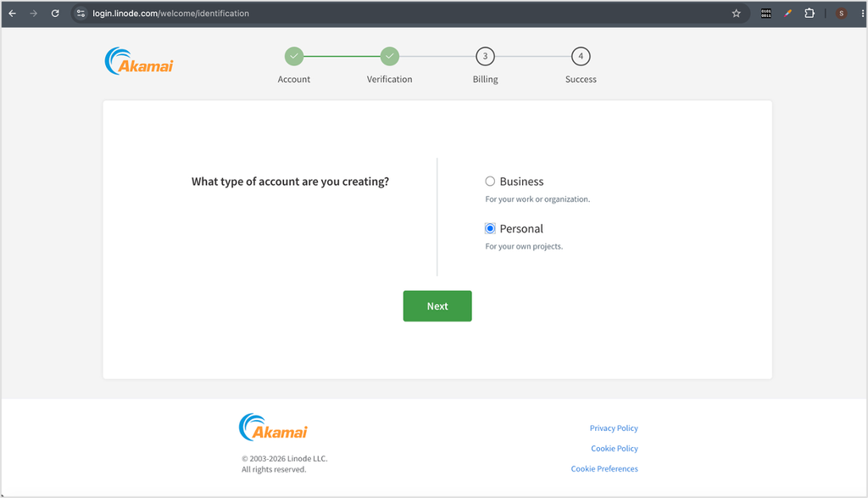Open the Chrome profile avatar
Screen dimensions: 868x498
point(841,14)
